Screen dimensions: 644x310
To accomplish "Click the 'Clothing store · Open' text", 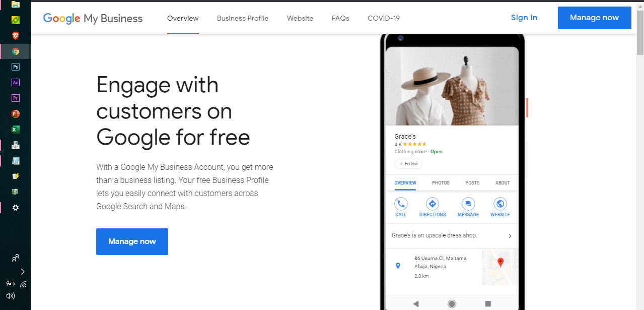I will coord(418,152).
